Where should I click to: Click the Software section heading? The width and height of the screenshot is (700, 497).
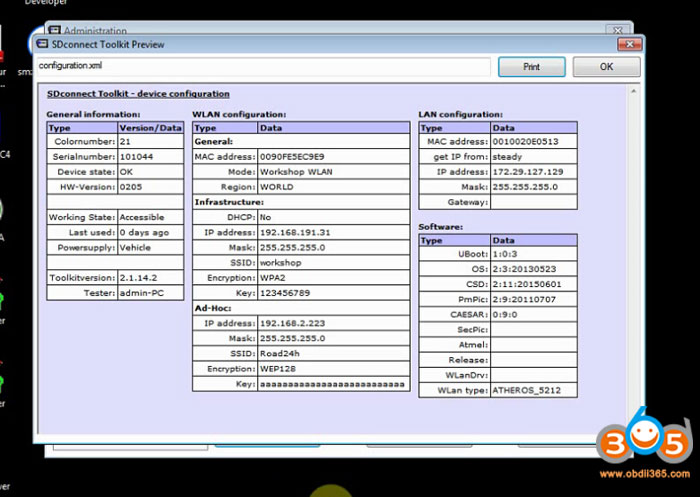pyautogui.click(x=441, y=227)
